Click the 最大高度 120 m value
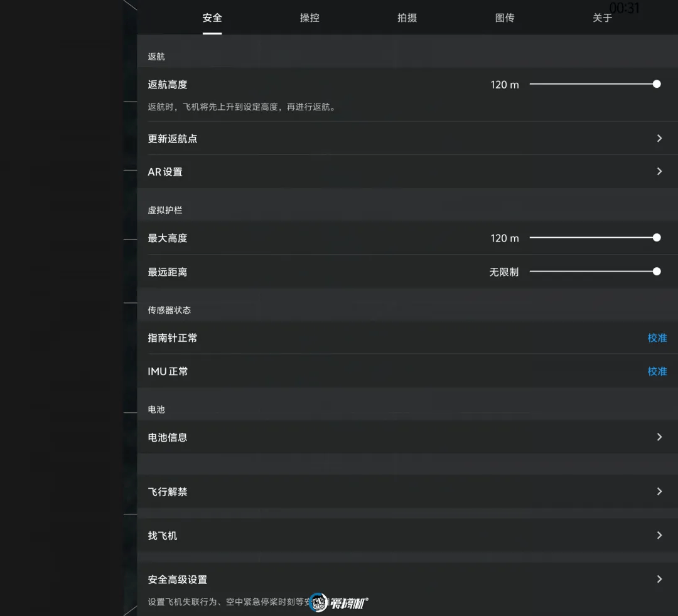 click(505, 238)
